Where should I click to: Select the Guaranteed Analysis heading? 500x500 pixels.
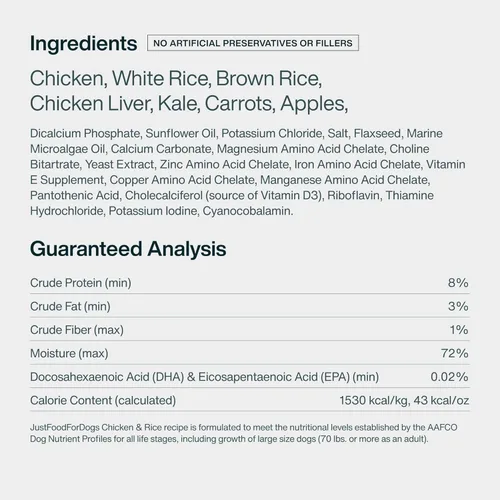pos(128,249)
